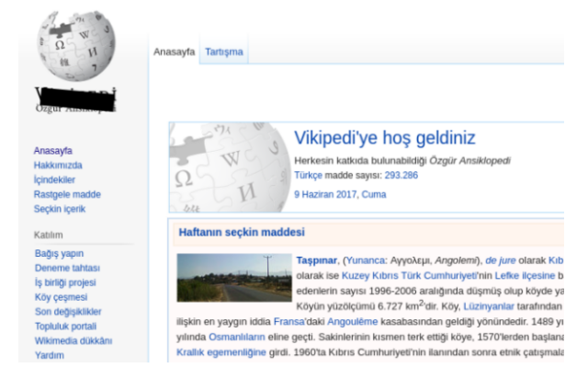The image size is (588, 368).
Task: Follow the Yunanca link
Action: (x=366, y=260)
